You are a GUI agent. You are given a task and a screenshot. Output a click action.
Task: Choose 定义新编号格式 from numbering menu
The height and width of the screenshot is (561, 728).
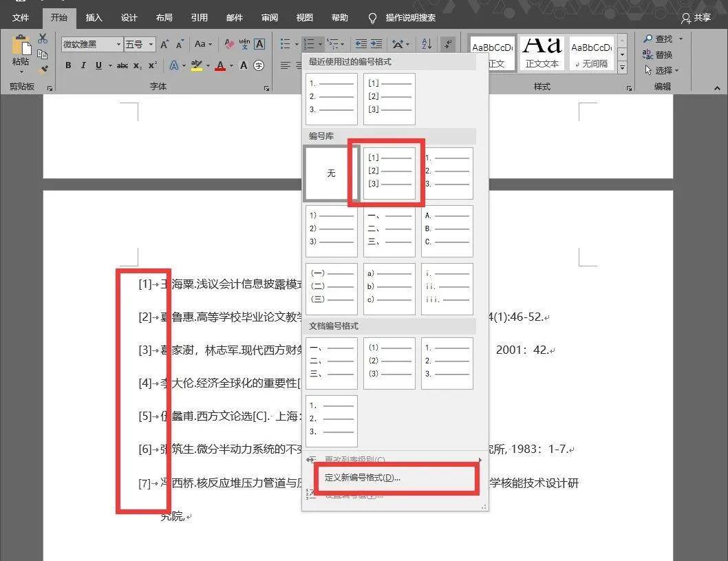coord(363,478)
